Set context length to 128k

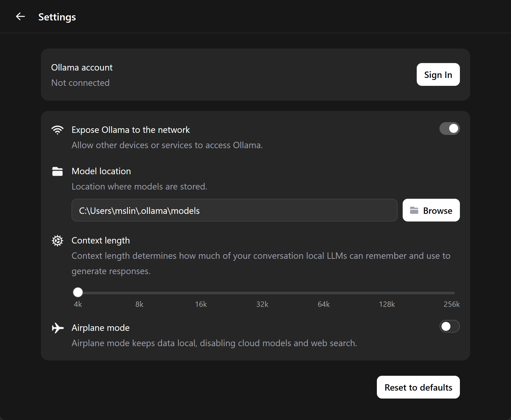click(x=387, y=293)
